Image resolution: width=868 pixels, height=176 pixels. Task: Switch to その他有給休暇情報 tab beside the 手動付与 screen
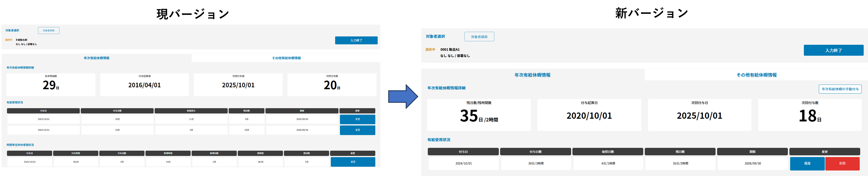pyautogui.click(x=756, y=75)
